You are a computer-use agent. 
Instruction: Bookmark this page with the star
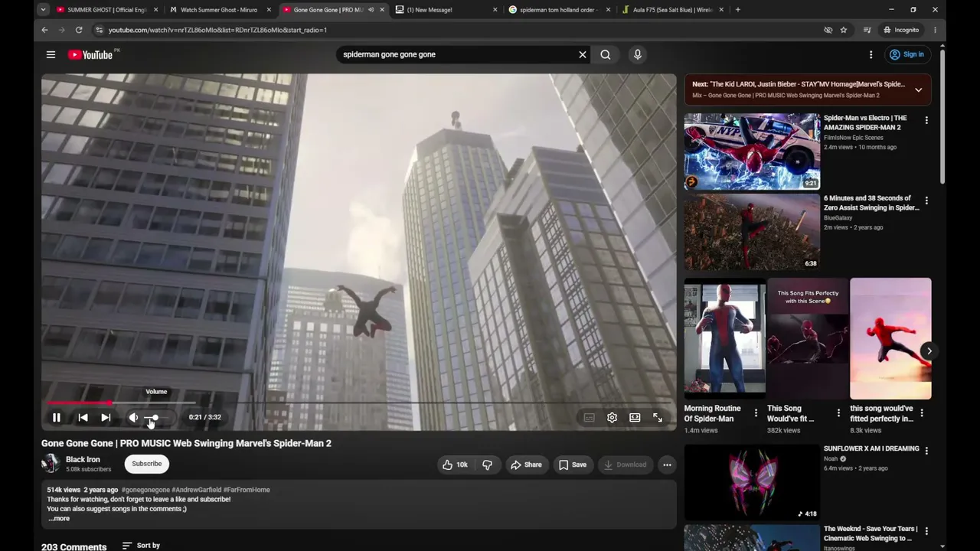point(844,30)
